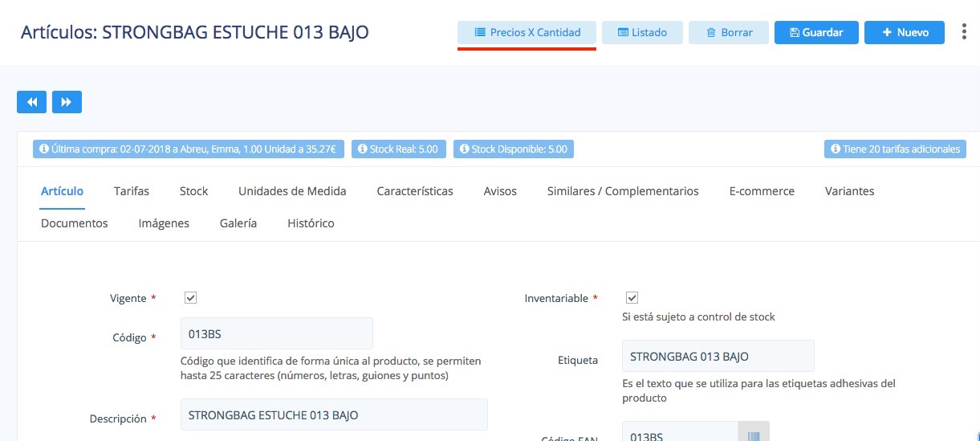Go to previous article with rewind arrow
This screenshot has width=980, height=441.
[x=31, y=102]
